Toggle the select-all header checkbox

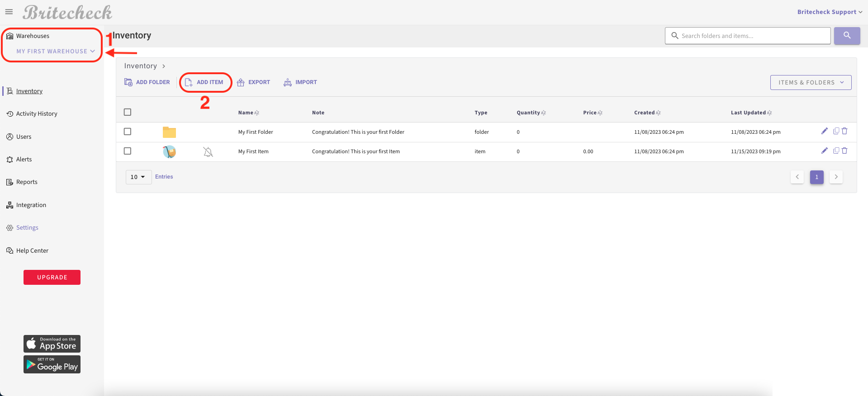click(128, 112)
